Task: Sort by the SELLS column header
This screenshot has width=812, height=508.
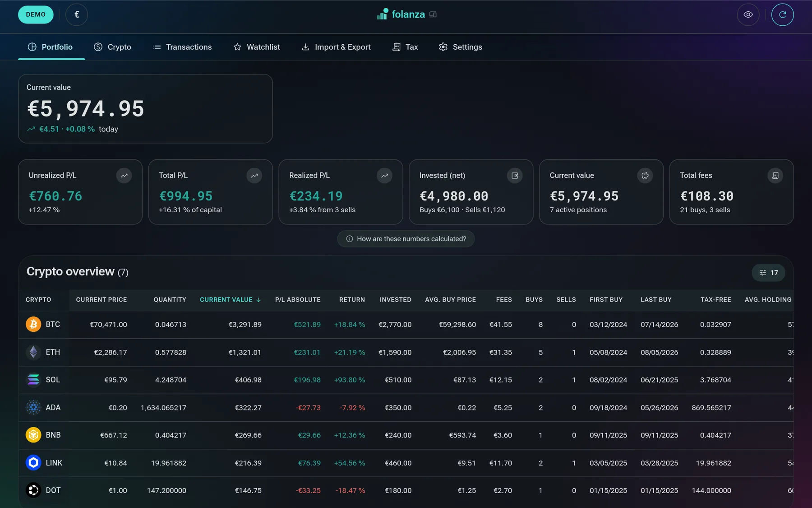Action: pyautogui.click(x=566, y=300)
